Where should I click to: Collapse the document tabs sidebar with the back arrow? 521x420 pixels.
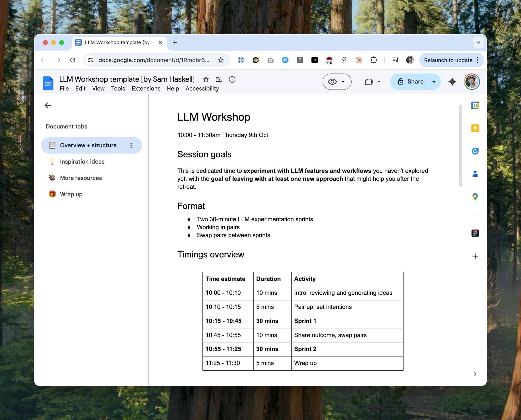pyautogui.click(x=48, y=105)
